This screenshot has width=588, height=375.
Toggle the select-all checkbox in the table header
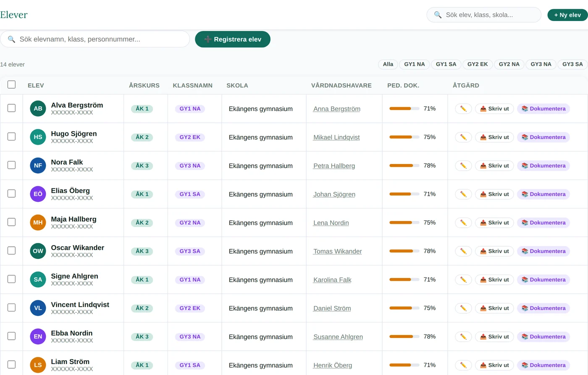pyautogui.click(x=11, y=85)
